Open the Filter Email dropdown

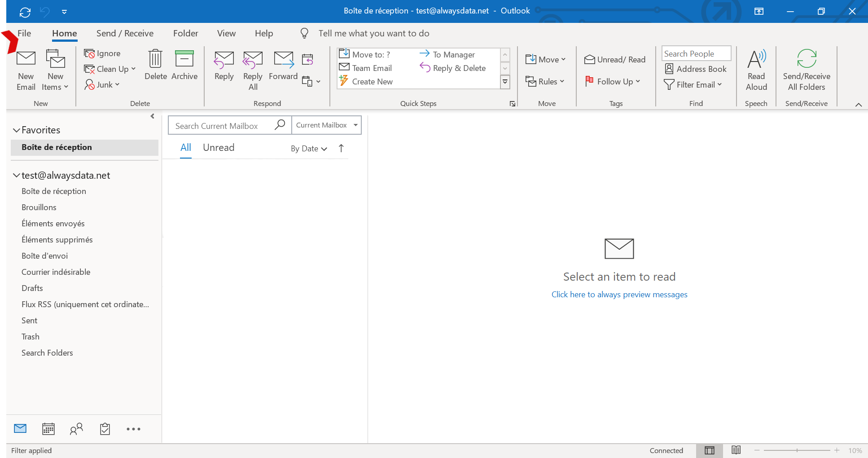(x=693, y=84)
